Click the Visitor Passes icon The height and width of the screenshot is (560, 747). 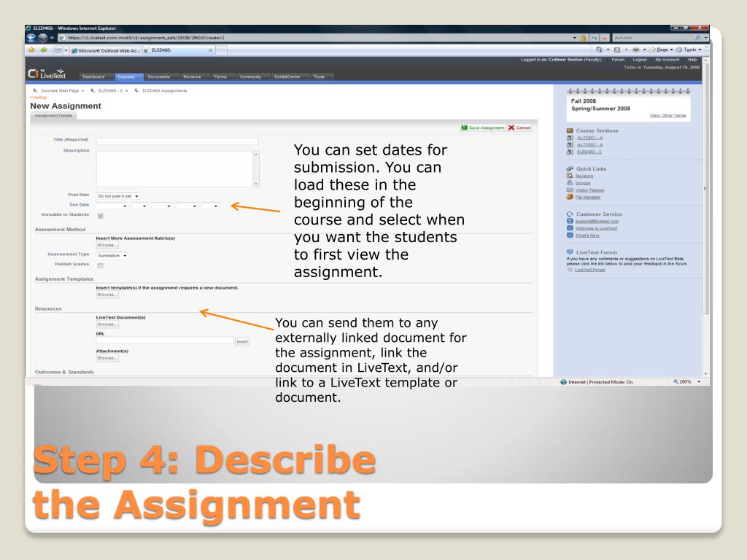(x=570, y=190)
